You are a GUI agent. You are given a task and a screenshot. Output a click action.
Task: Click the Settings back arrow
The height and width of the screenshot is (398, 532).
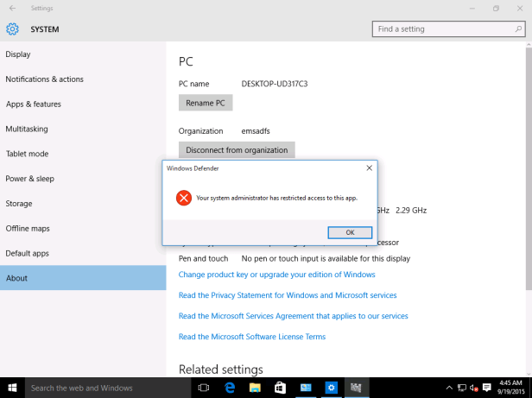click(11, 9)
